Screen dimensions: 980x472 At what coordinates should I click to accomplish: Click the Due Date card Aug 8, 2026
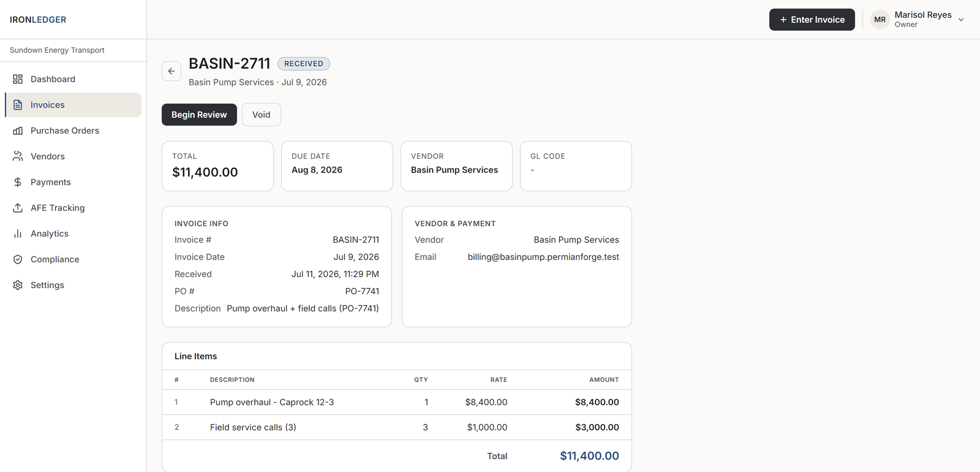pyautogui.click(x=337, y=166)
